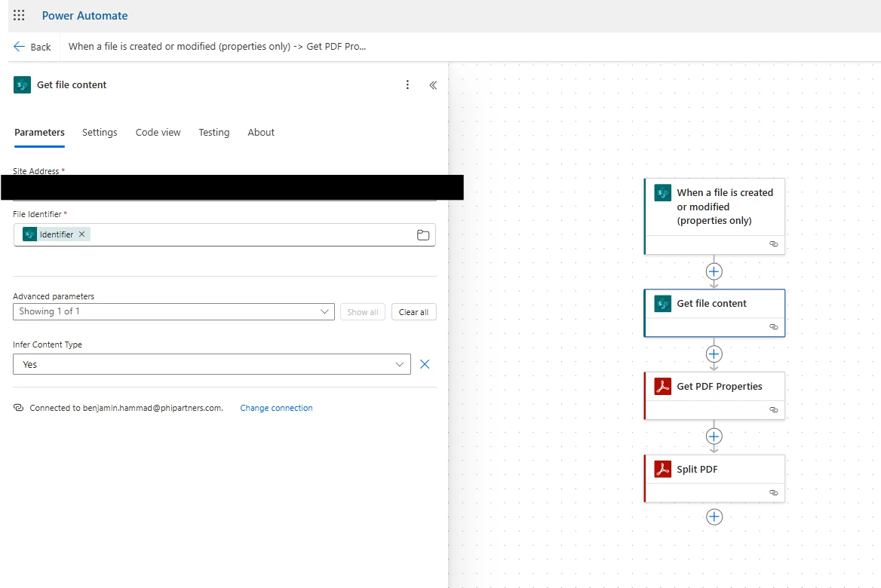This screenshot has height=588, width=881.
Task: Open the About tab
Action: [261, 133]
